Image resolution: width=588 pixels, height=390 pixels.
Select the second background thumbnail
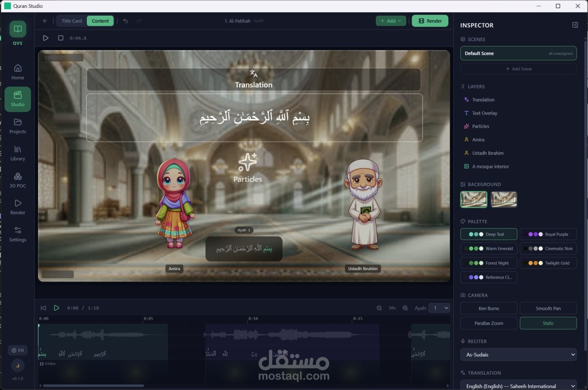[503, 199]
